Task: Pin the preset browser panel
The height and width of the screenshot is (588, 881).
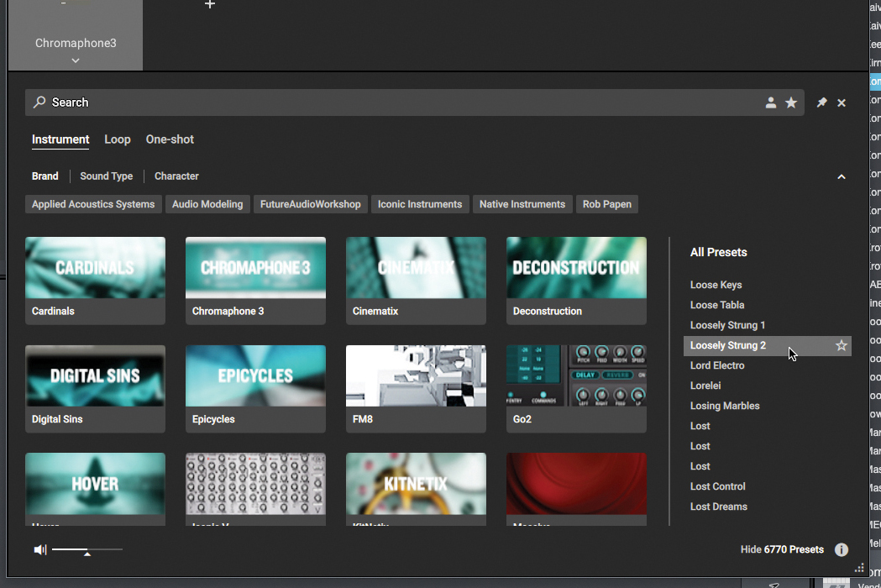Action: (821, 102)
